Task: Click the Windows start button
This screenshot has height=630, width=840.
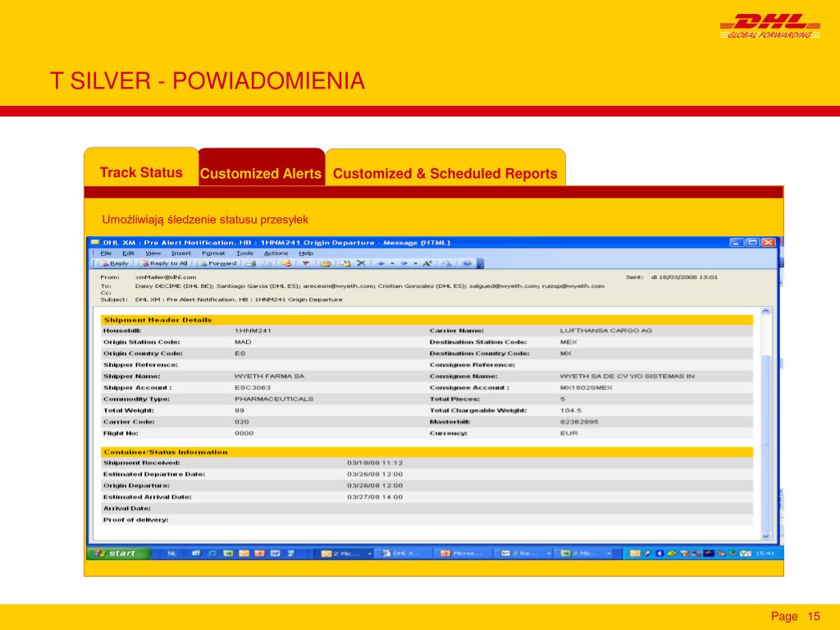Action: 118,554
